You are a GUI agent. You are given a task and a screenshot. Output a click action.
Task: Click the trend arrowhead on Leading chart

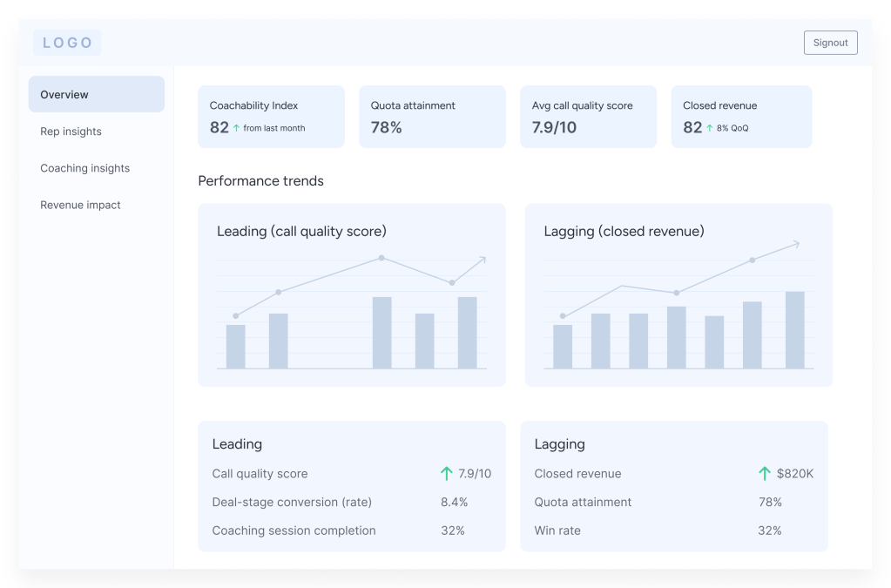(x=482, y=260)
